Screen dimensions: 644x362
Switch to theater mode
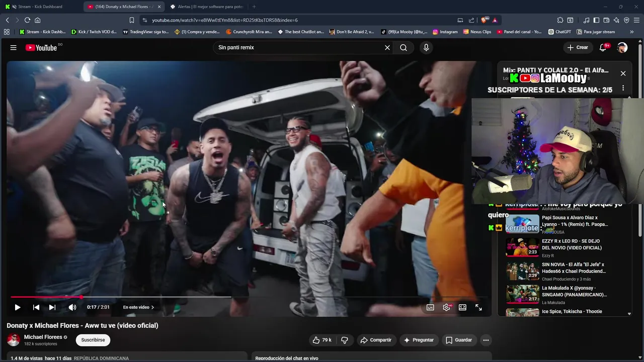pyautogui.click(x=462, y=307)
